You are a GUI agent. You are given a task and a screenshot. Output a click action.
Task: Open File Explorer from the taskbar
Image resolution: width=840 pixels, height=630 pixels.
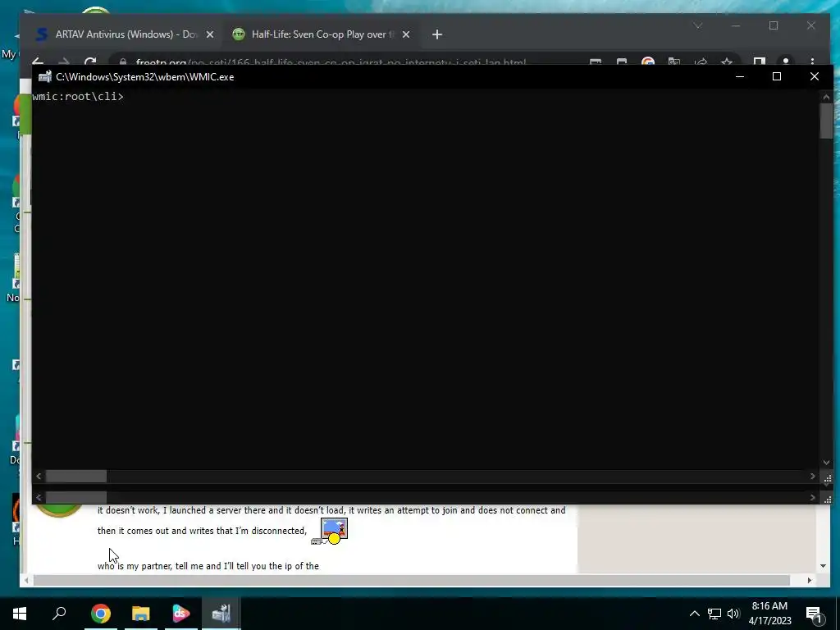point(141,614)
